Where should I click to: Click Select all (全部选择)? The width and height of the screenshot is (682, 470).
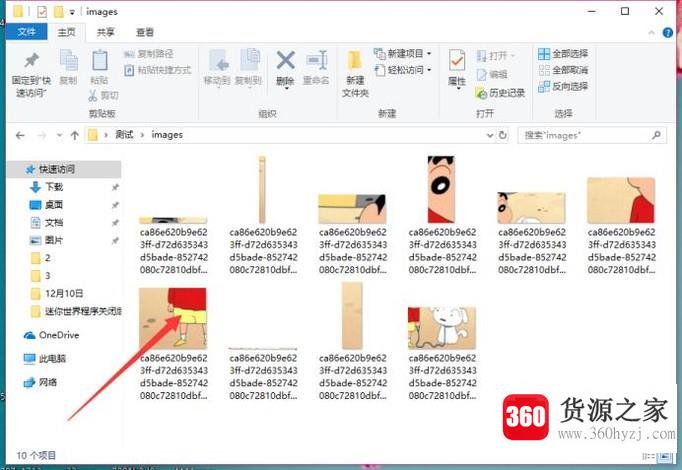coord(563,54)
